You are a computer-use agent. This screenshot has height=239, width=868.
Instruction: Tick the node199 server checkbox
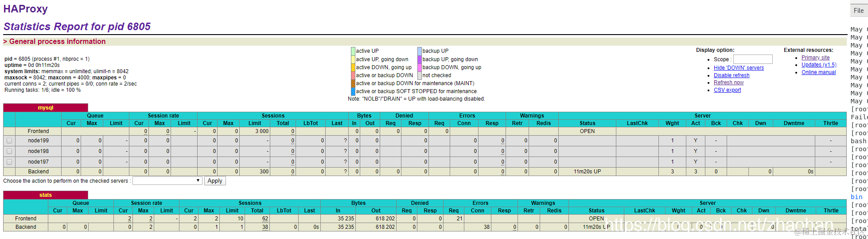click(9, 141)
